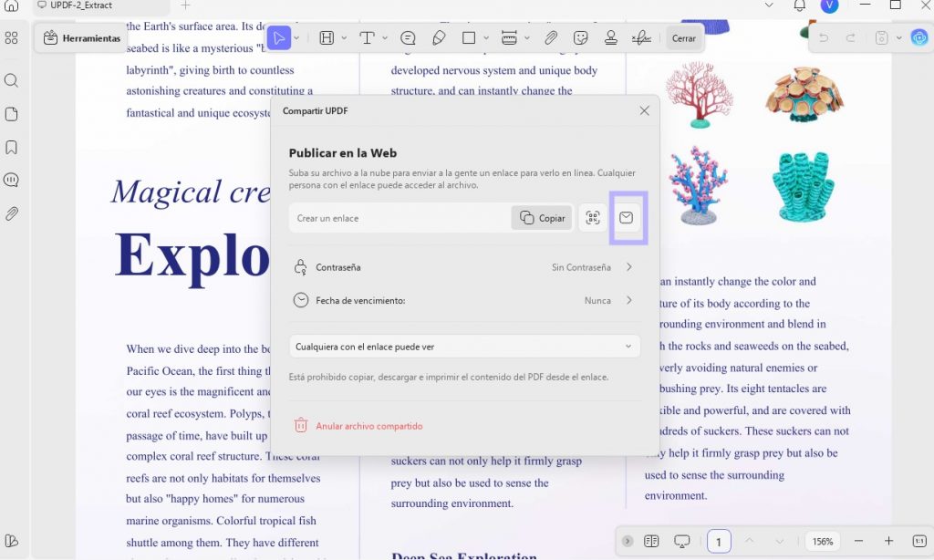Click the redo arrow
Viewport: 934px width, 560px height.
(851, 38)
